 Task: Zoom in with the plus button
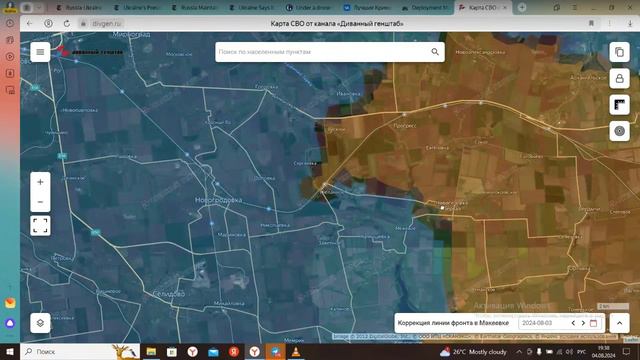click(40, 182)
